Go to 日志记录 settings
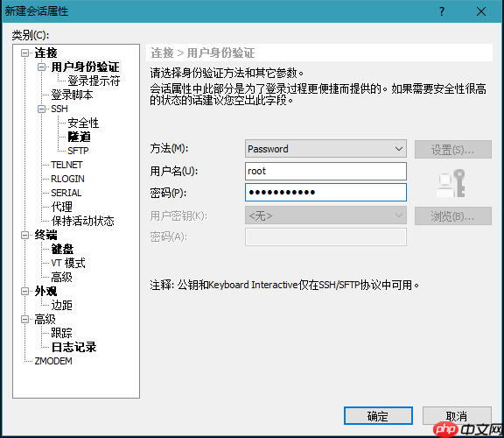Screen dimensions: 504x438 click(73, 347)
